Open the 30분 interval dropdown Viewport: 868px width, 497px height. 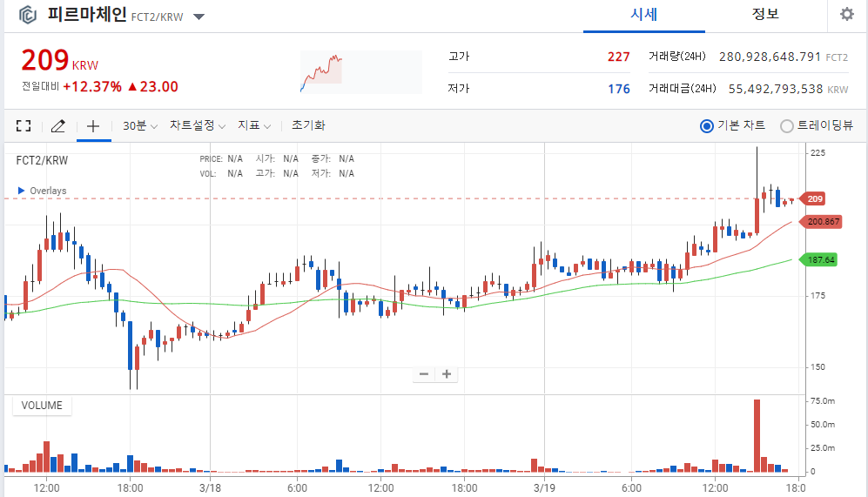pos(140,125)
